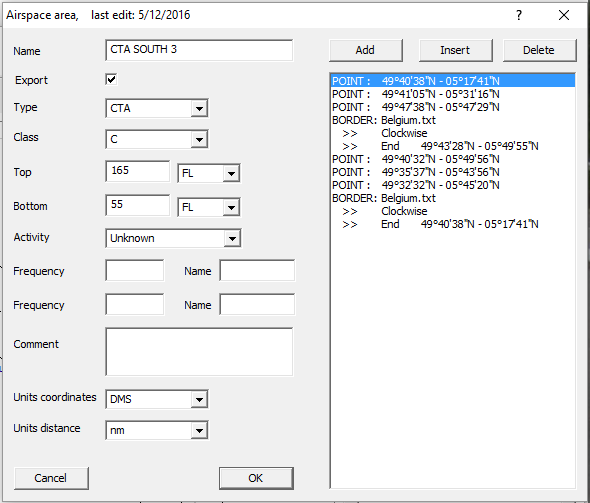Open the Units coordinates dropdown DMS
590x503 pixels.
pyautogui.click(x=157, y=399)
